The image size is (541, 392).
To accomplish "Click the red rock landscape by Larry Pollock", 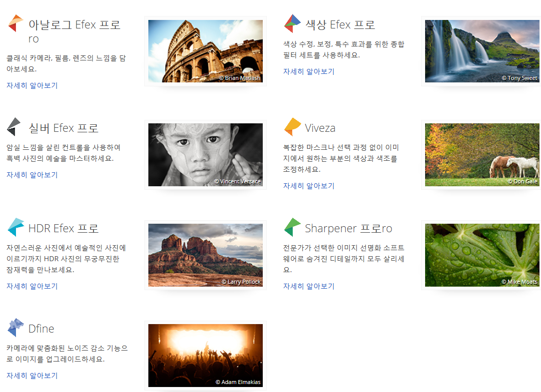I will point(205,255).
